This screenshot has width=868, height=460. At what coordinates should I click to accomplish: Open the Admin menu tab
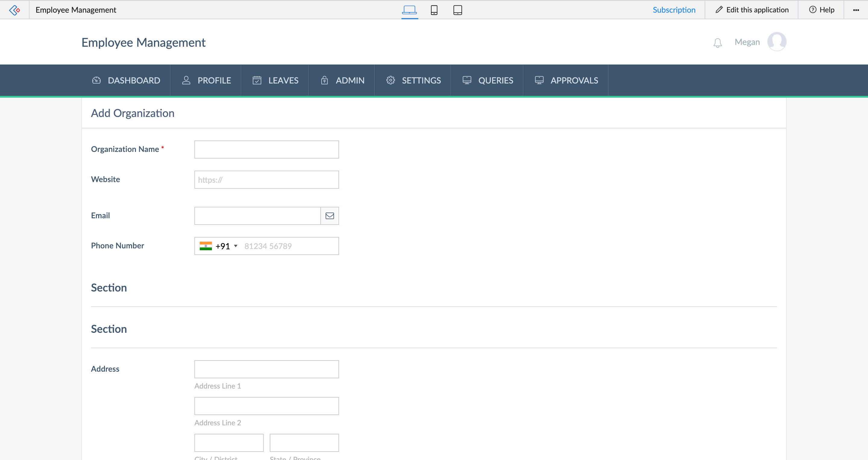tap(342, 80)
